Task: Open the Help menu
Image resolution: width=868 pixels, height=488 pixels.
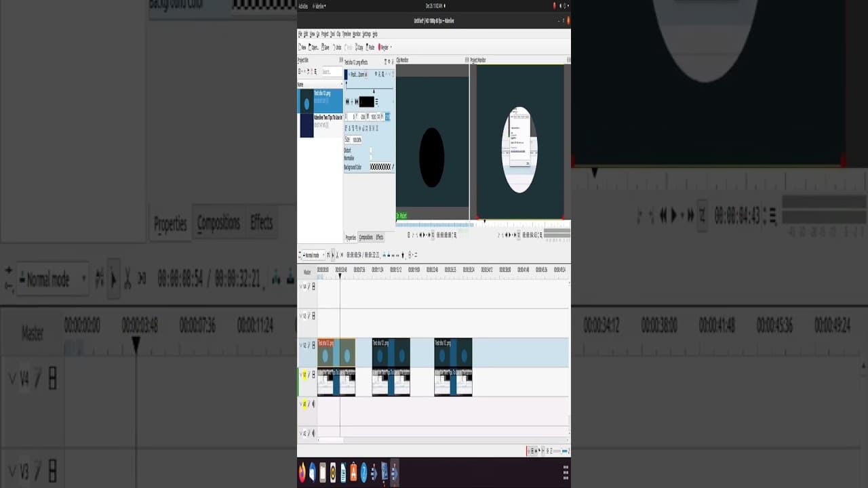Action: pos(374,34)
